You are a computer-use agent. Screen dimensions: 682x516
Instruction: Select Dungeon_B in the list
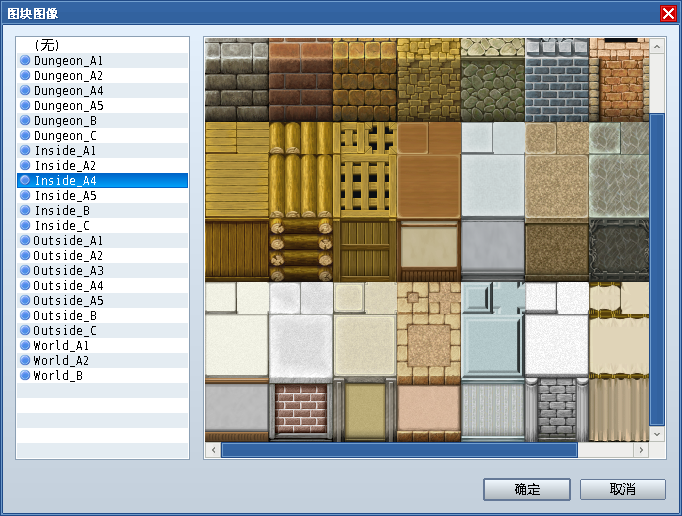pyautogui.click(x=103, y=121)
